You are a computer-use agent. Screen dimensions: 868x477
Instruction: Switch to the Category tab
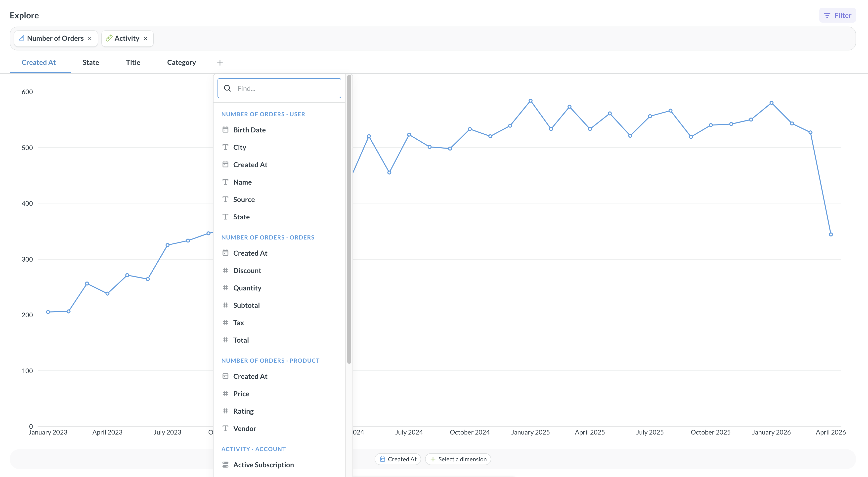pyautogui.click(x=181, y=62)
